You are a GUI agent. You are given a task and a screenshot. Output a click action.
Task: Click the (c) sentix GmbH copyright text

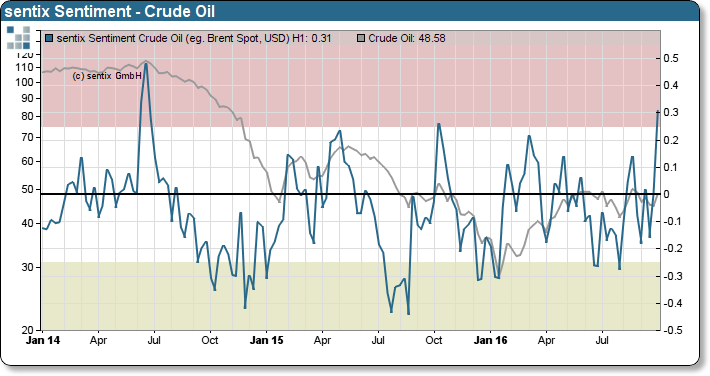[x=107, y=76]
